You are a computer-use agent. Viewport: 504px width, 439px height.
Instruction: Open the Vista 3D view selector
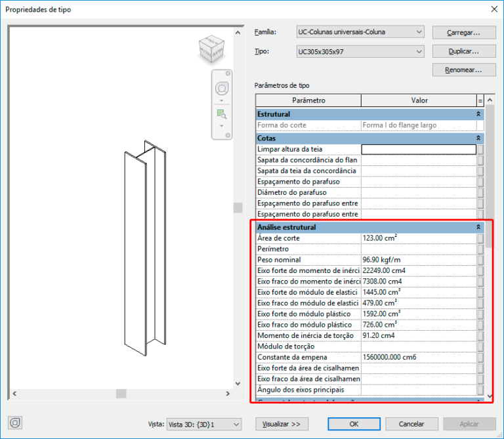pos(235,425)
